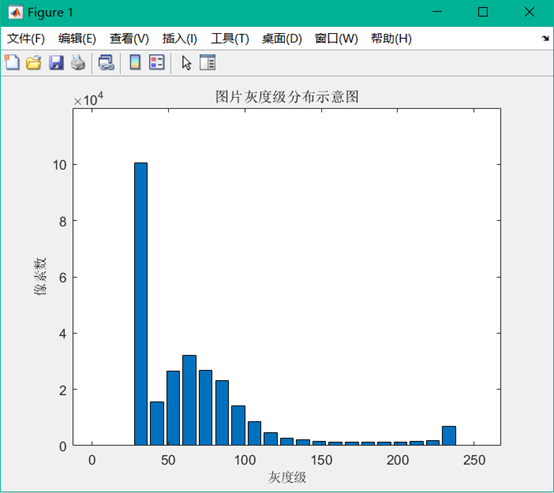Image resolution: width=554 pixels, height=493 pixels.
Task: Select the tallest histogram bar near 32
Action: 141,304
